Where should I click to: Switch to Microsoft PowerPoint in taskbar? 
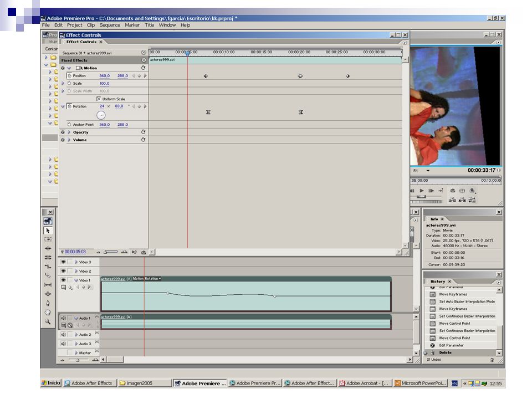point(421,383)
